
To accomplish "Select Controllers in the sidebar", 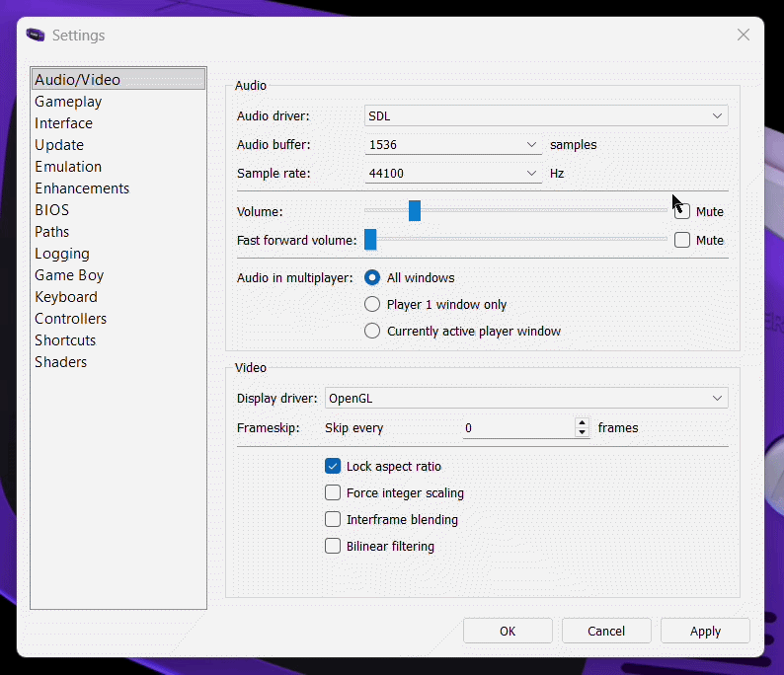I will click(x=118, y=319).
